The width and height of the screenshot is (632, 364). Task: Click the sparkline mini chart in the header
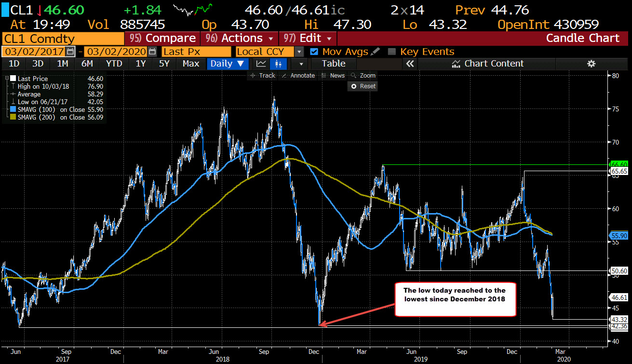click(x=193, y=9)
